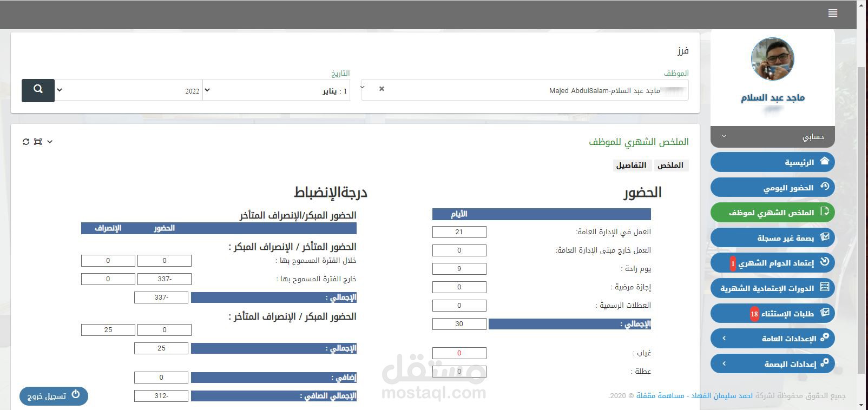Expand the panel to fullscreen
This screenshot has height=410, width=868.
(x=38, y=142)
